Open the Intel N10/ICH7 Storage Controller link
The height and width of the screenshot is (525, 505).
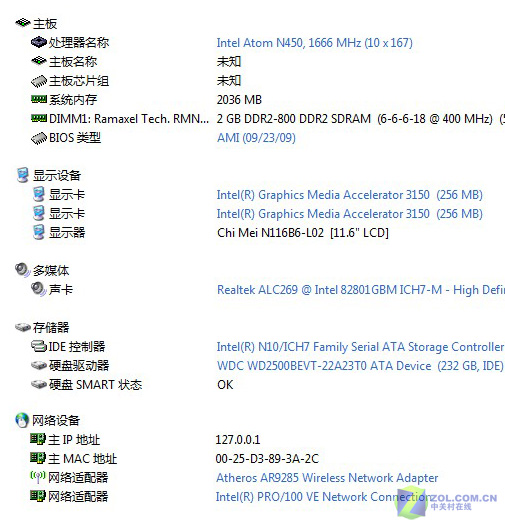tap(360, 347)
